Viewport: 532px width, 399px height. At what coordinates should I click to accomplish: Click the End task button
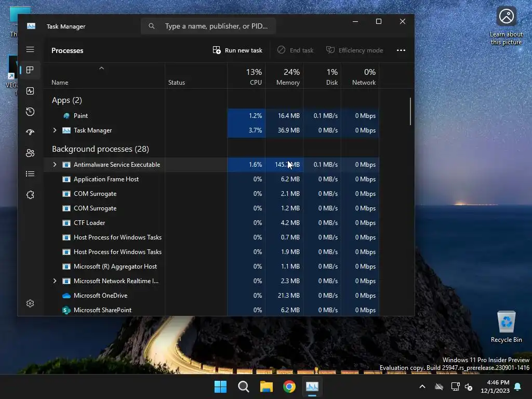coord(295,50)
